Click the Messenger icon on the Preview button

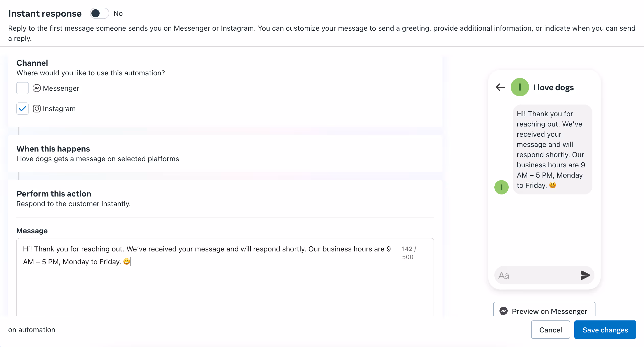503,311
